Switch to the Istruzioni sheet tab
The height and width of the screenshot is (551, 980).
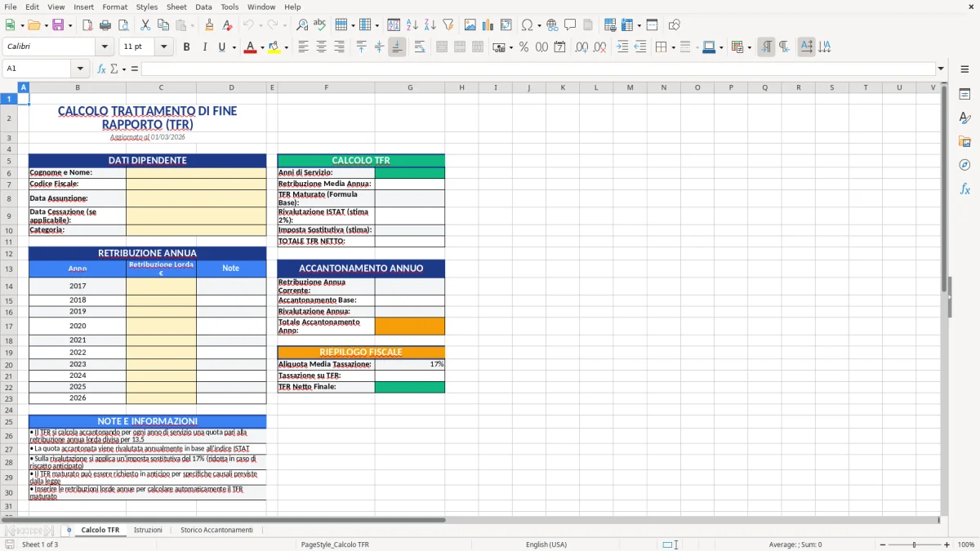pos(148,530)
